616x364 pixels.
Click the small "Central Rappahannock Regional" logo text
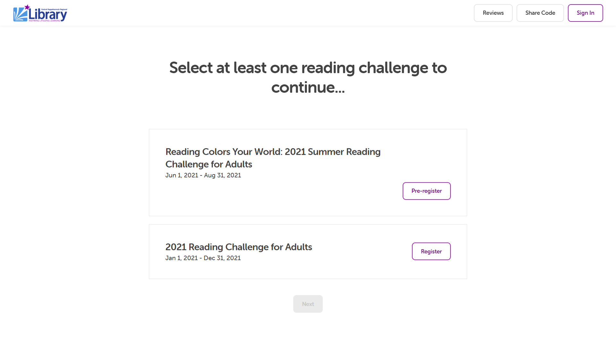54,9
